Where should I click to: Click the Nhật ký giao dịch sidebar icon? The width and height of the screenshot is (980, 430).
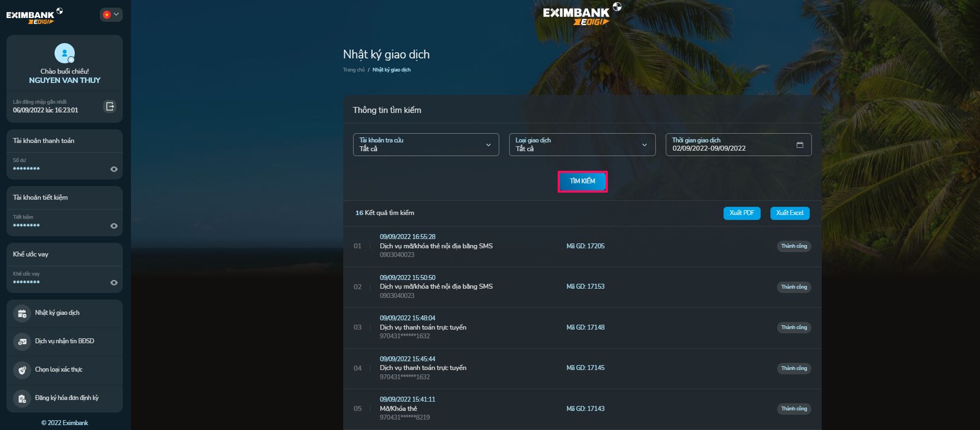click(x=22, y=313)
